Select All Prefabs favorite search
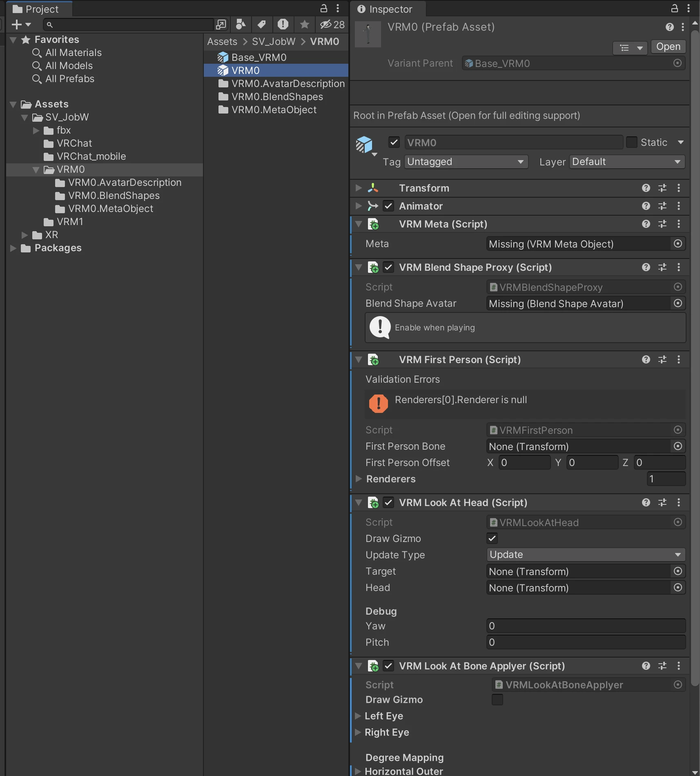This screenshot has height=776, width=700. pyautogui.click(x=63, y=79)
